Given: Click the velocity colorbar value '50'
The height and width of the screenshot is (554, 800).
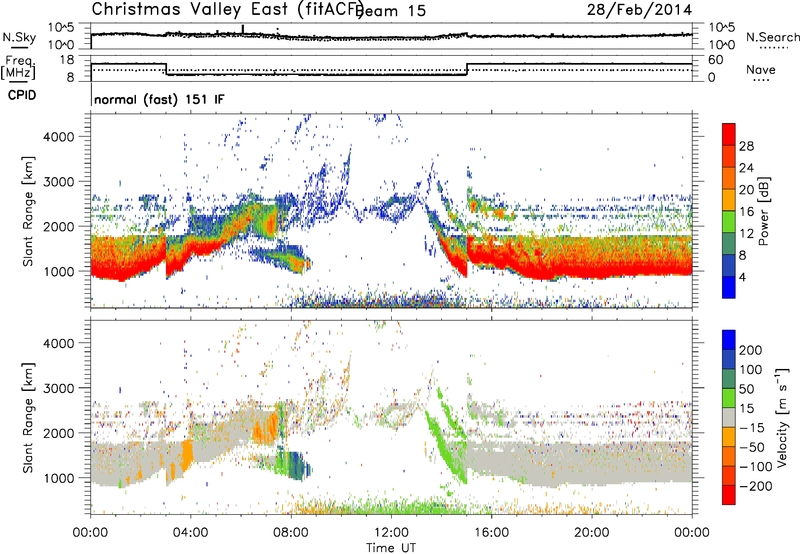Looking at the screenshot, I should click(x=746, y=389).
